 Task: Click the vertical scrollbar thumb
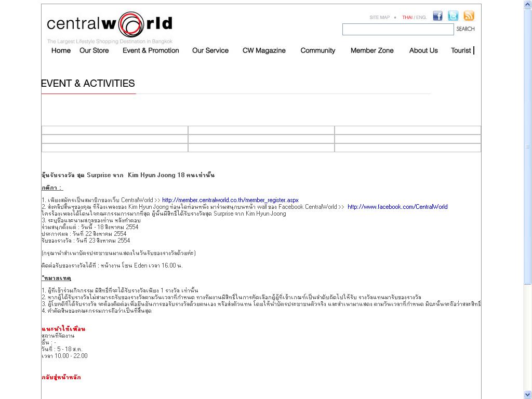(528, 147)
